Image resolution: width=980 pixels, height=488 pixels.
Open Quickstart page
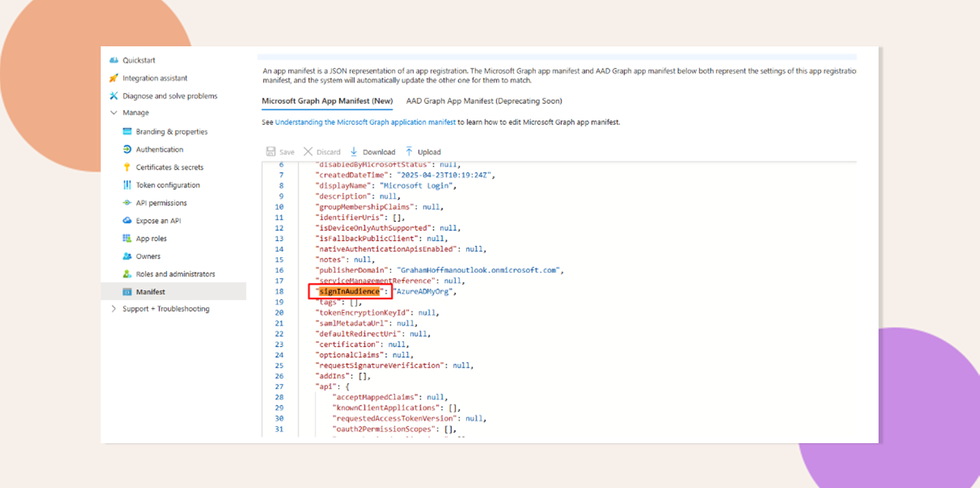139,60
